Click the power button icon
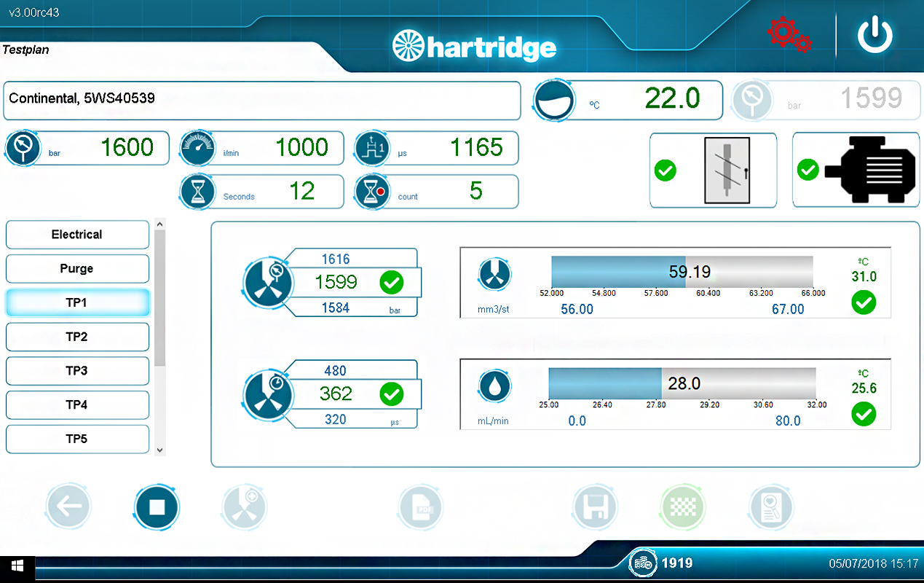Screen dimensions: 924x583 [x=874, y=35]
